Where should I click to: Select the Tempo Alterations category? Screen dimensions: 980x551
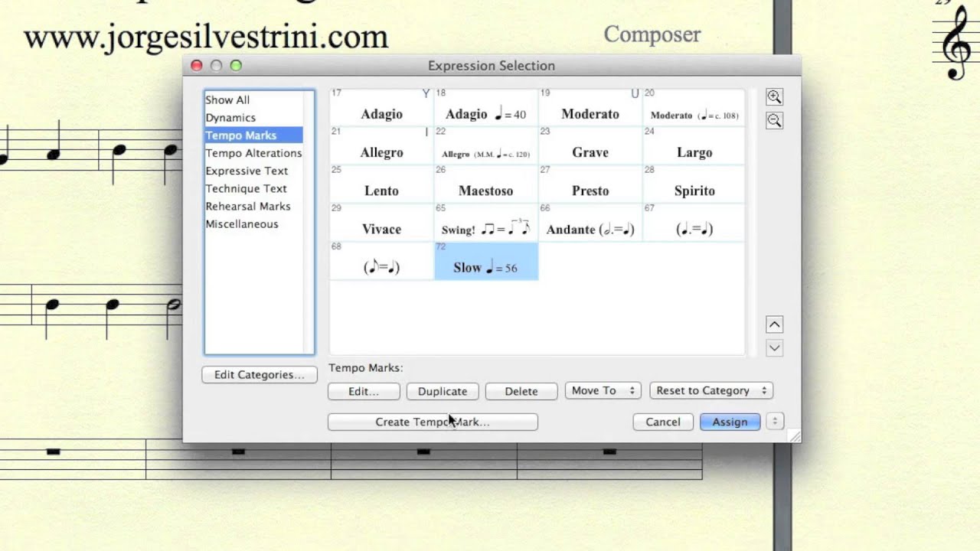coord(254,153)
